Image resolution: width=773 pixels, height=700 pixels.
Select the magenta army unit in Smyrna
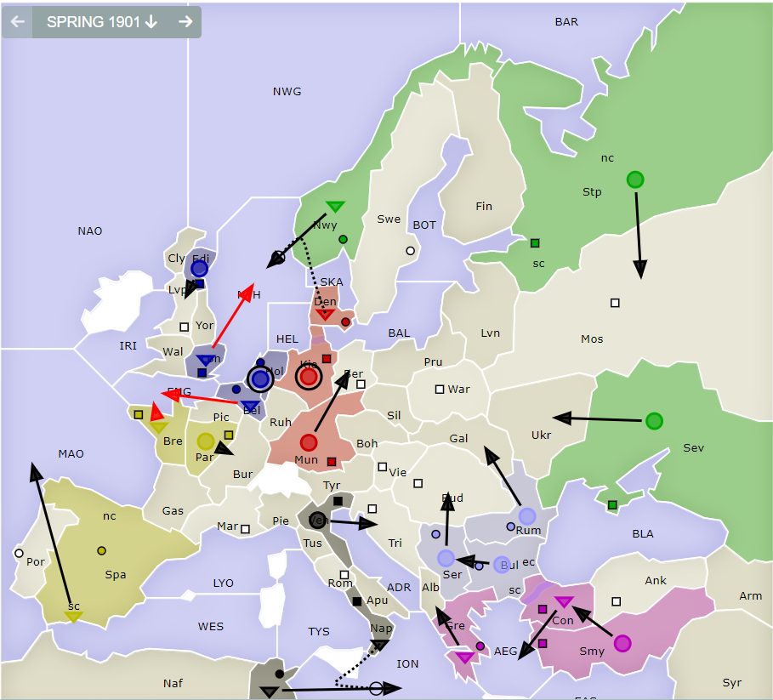[x=622, y=643]
